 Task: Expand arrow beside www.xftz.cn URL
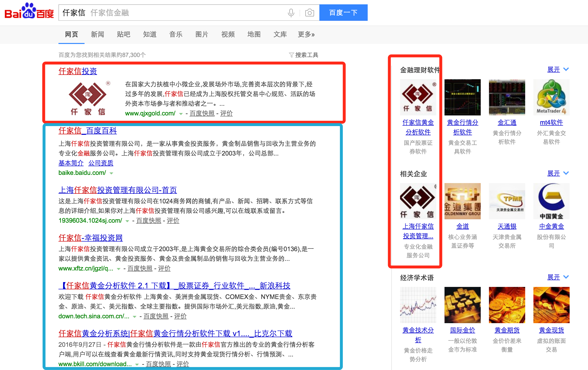pos(119,269)
